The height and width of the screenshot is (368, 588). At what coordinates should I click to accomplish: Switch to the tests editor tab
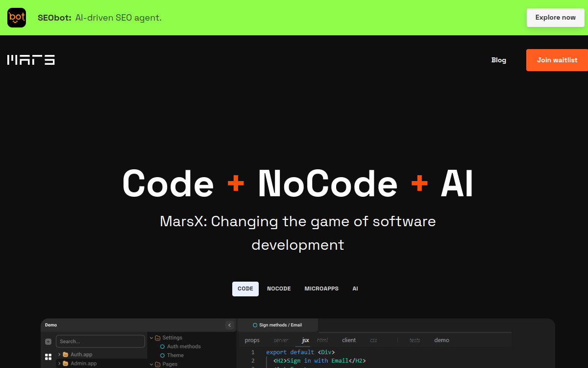(415, 340)
